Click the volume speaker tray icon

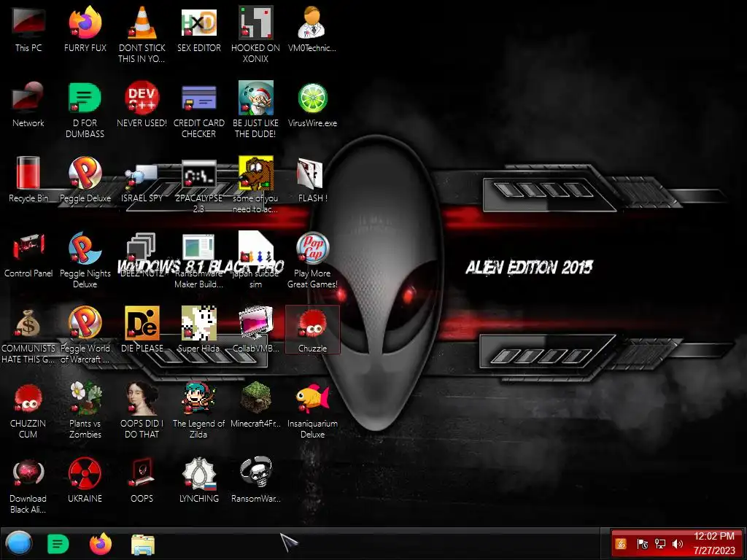678,544
